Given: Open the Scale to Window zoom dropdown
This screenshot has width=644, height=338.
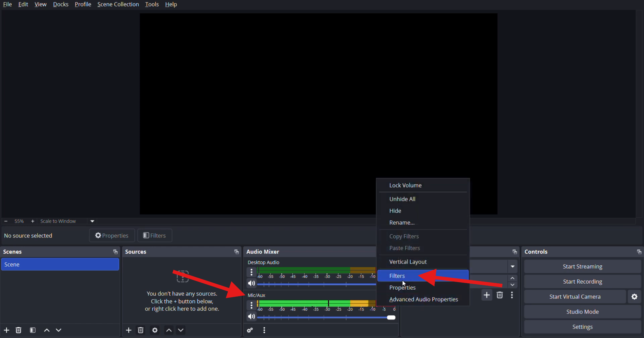Looking at the screenshot, I should [x=92, y=221].
